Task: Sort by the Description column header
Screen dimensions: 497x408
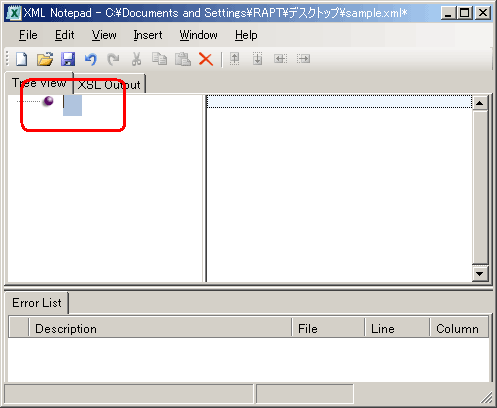Action: click(160, 329)
